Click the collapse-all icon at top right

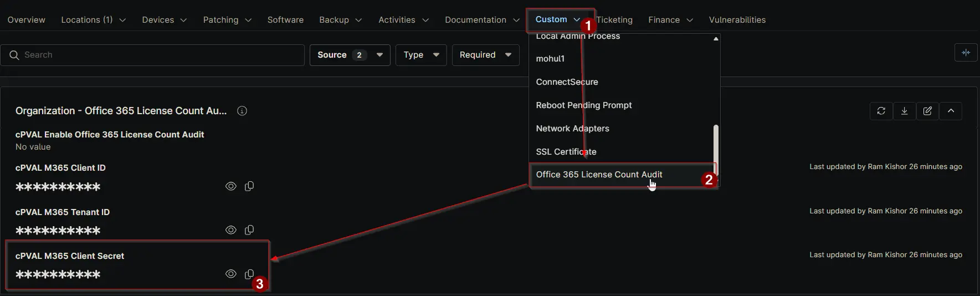(x=966, y=53)
